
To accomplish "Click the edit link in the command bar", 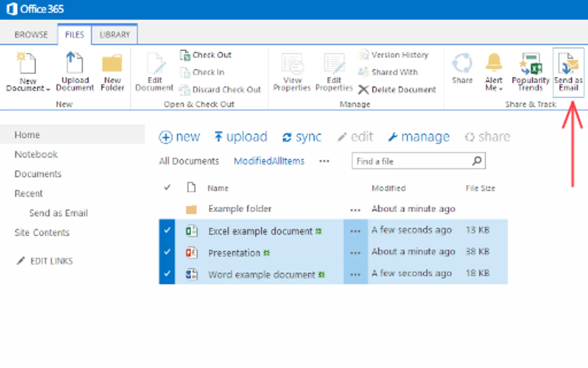I will pyautogui.click(x=355, y=137).
